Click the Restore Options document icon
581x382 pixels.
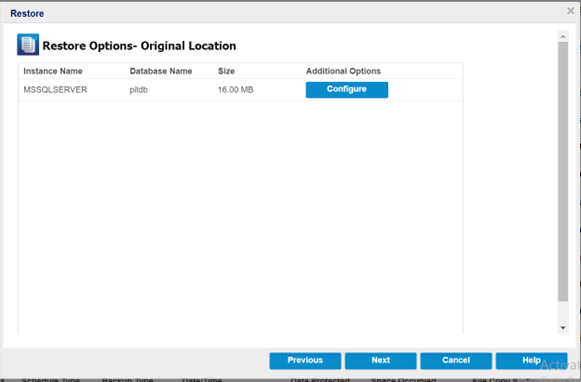[x=28, y=45]
